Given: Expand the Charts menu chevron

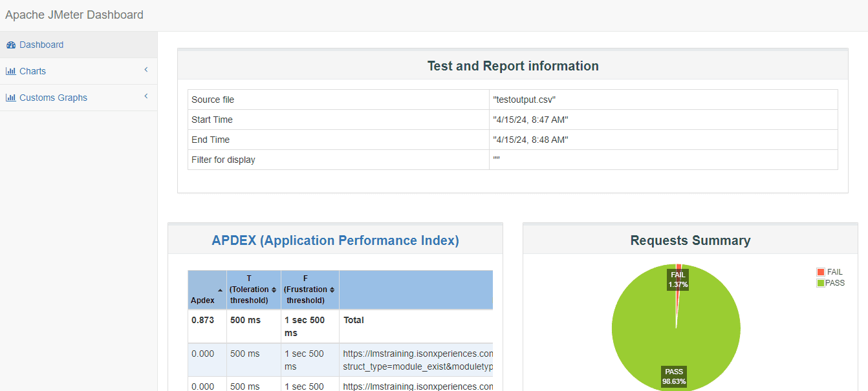Looking at the screenshot, I should point(146,70).
